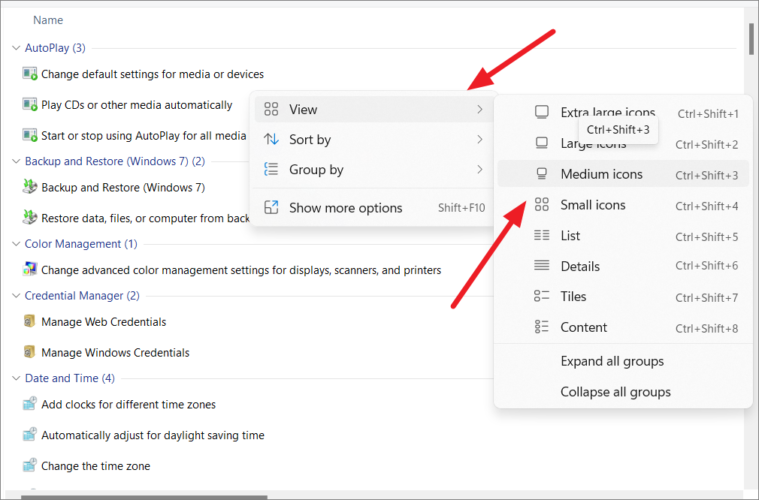Click the Credential Manager (2) group header
Screen dimensions: 759x500
pyautogui.click(x=82, y=296)
